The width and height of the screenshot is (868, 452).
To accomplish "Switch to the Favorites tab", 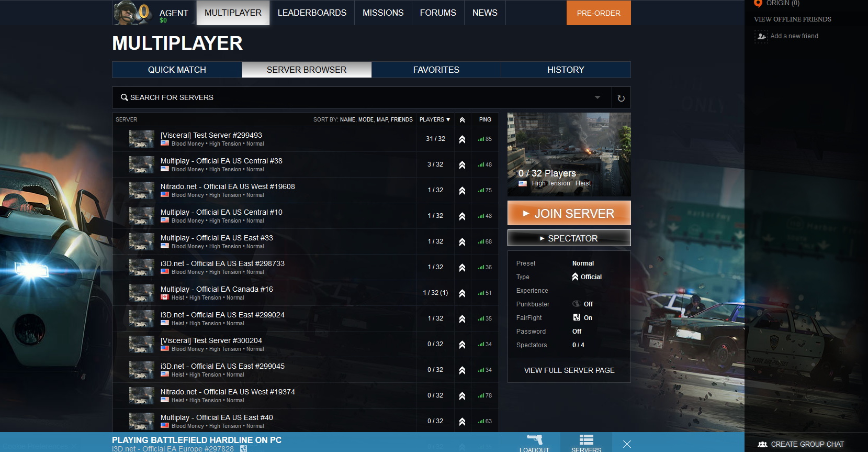I will click(436, 70).
